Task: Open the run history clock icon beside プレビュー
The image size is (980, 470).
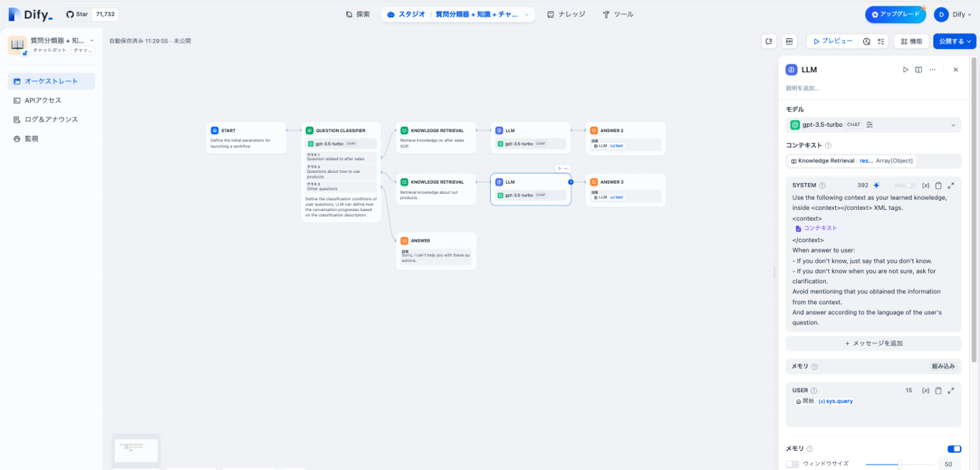Action: pyautogui.click(x=866, y=41)
